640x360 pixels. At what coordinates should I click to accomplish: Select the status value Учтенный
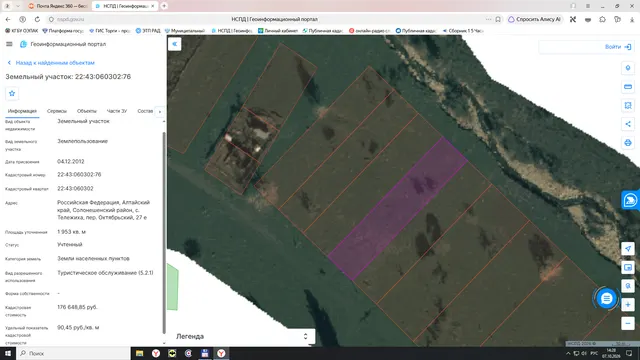(70, 244)
